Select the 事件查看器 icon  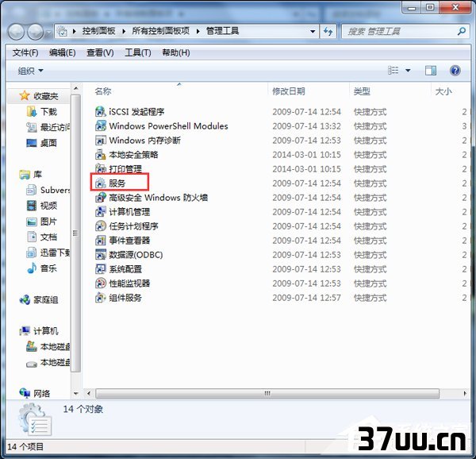coord(101,241)
